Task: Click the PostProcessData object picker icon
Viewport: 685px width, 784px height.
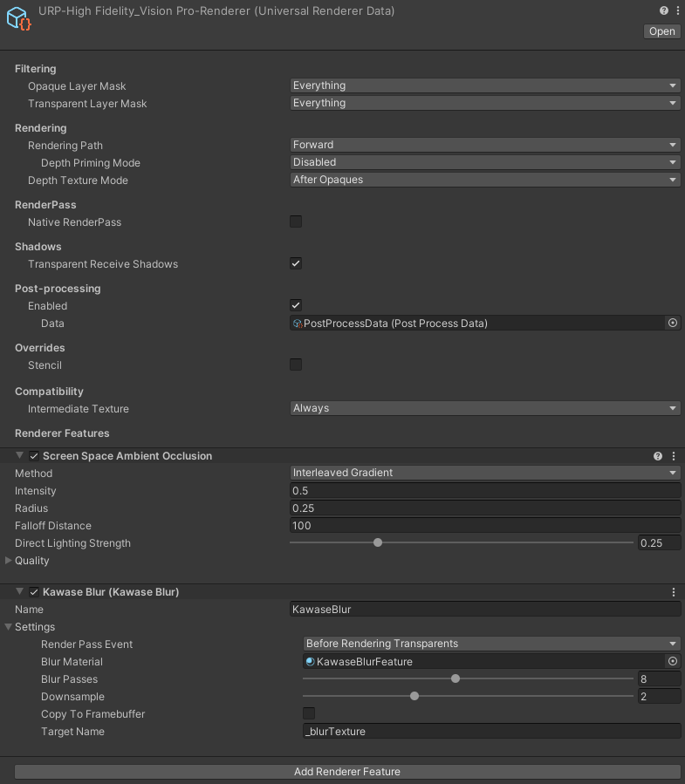Action: point(672,323)
